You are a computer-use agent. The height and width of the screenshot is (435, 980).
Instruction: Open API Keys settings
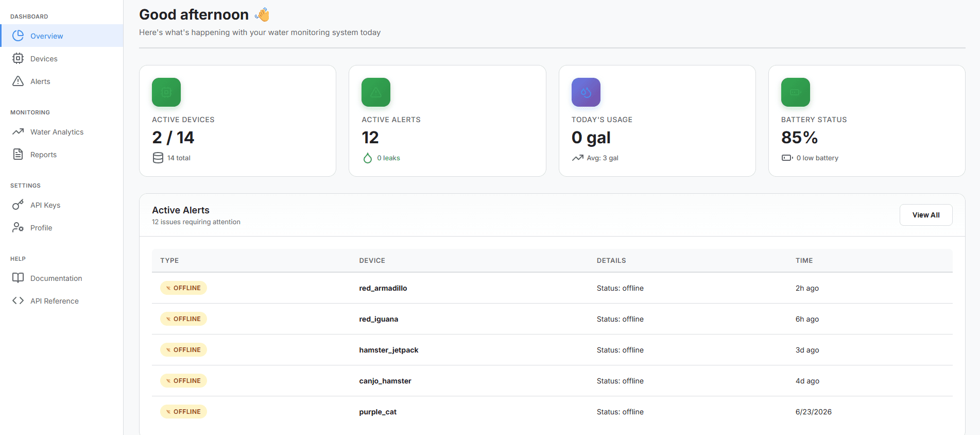point(62,205)
